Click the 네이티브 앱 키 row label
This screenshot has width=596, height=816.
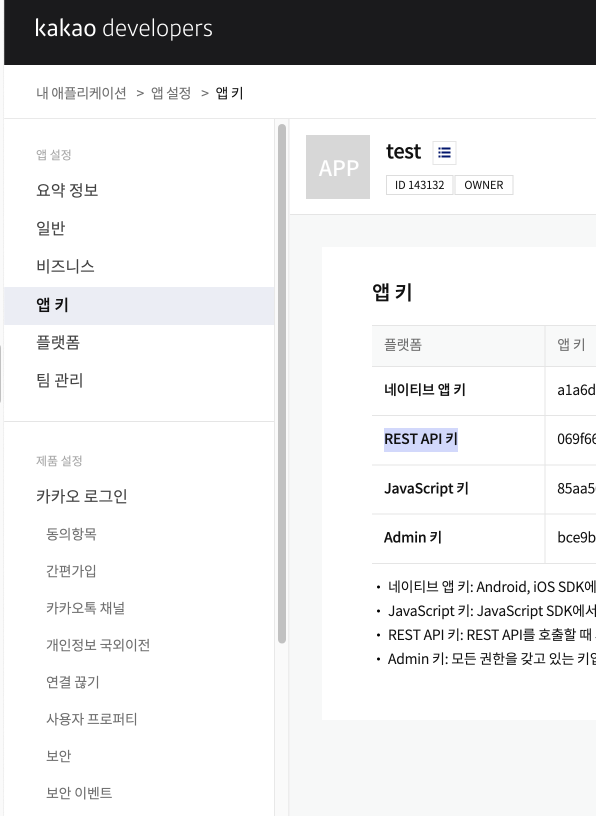[425, 390]
